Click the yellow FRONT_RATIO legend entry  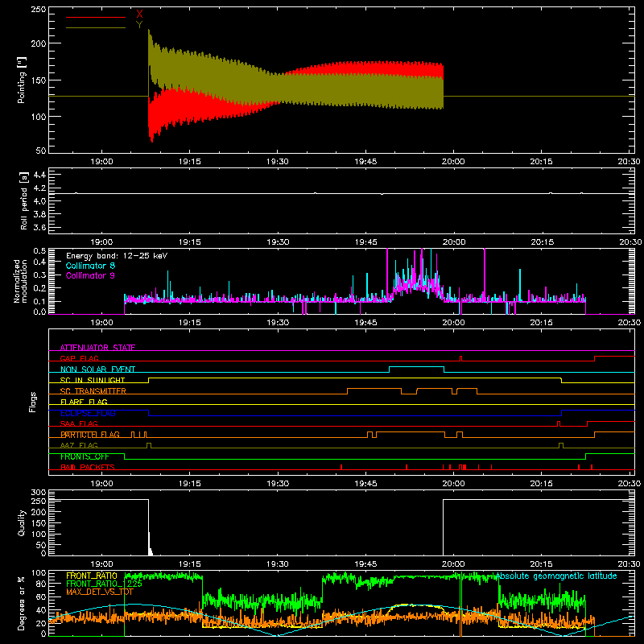pyautogui.click(x=92, y=576)
